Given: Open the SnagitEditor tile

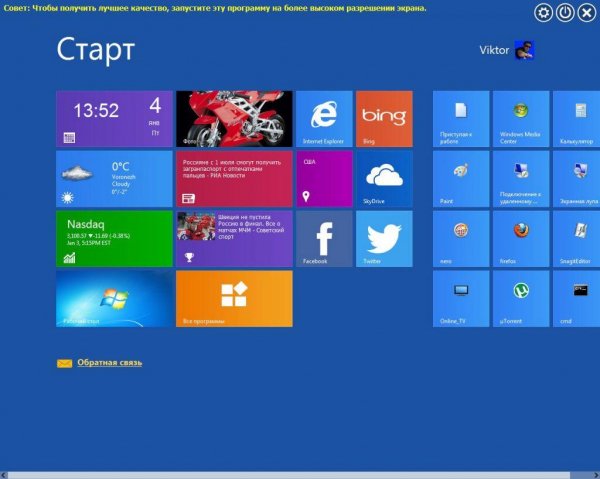Looking at the screenshot, I should (576, 239).
